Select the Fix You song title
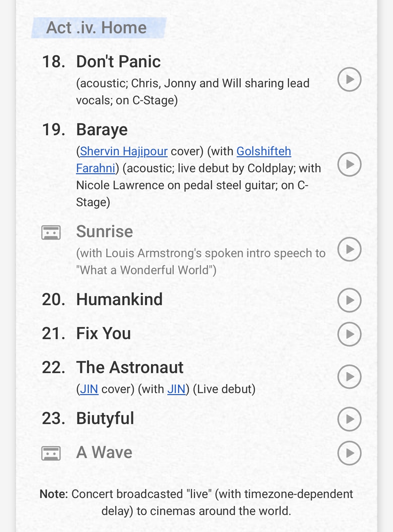The width and height of the screenshot is (393, 532). tap(103, 333)
